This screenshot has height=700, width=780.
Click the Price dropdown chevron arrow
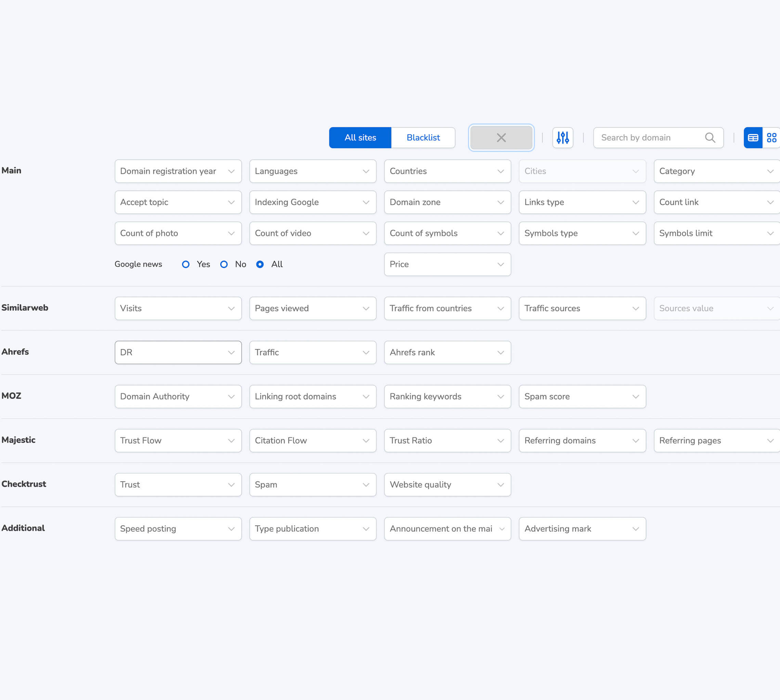[500, 264]
